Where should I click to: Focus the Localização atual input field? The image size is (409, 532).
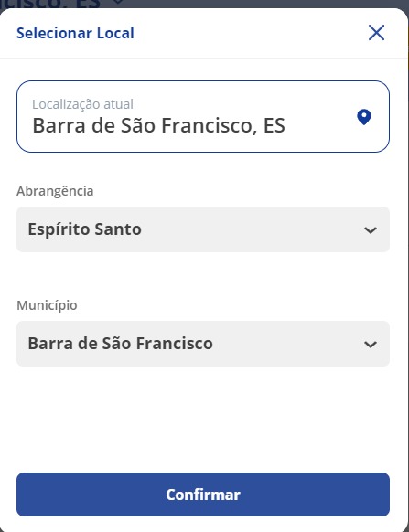coord(203,116)
